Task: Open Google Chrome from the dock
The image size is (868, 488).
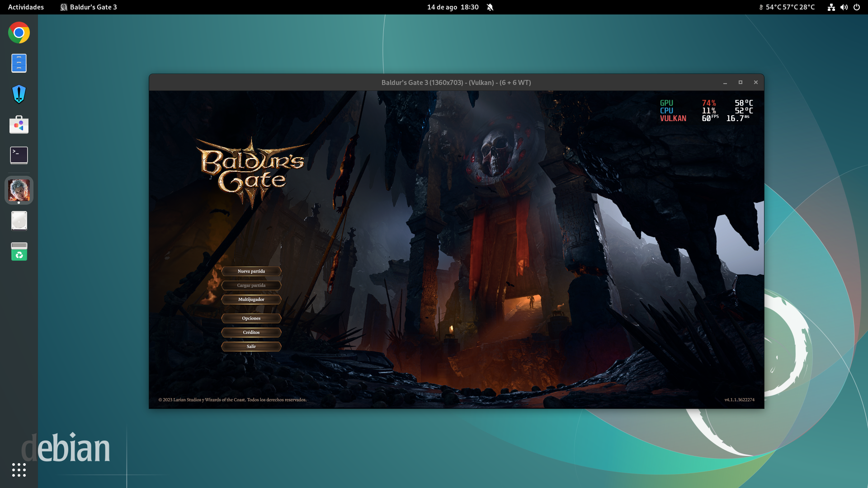Action: coord(19,33)
